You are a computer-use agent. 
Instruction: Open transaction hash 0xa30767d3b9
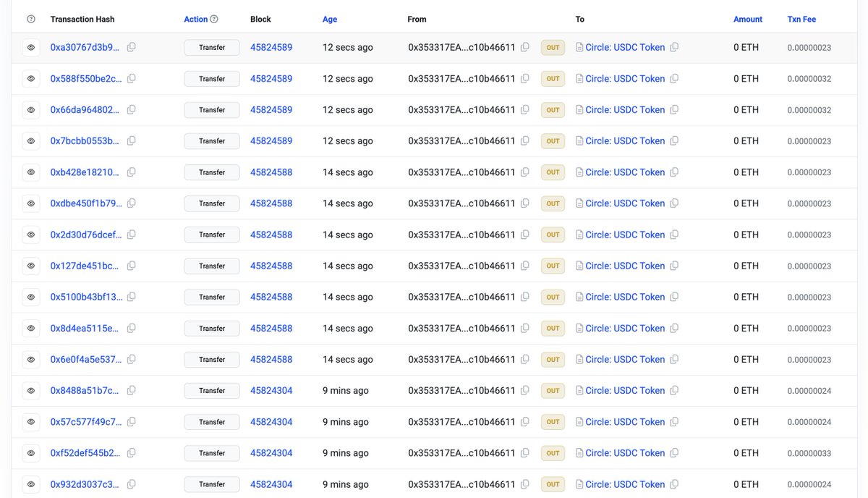[x=85, y=47]
